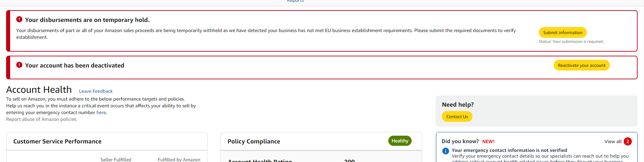Follow the "here" emergency contact link

(x=101, y=112)
